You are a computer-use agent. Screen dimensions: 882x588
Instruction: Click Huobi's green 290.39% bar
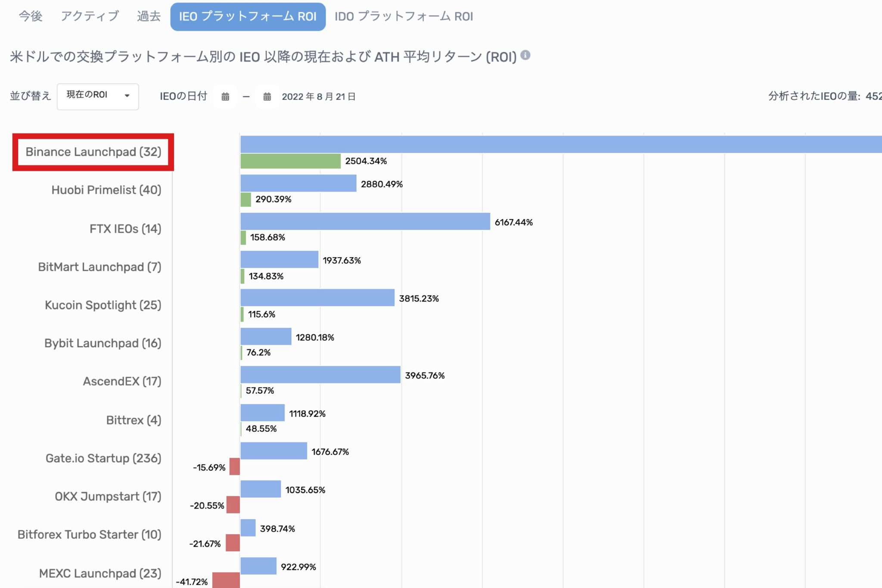(245, 199)
